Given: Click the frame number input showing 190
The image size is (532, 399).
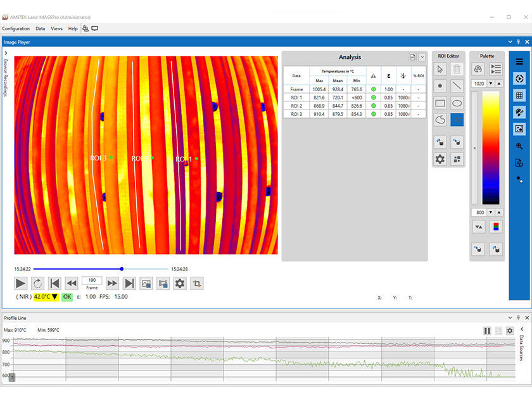Looking at the screenshot, I should pyautogui.click(x=92, y=281).
